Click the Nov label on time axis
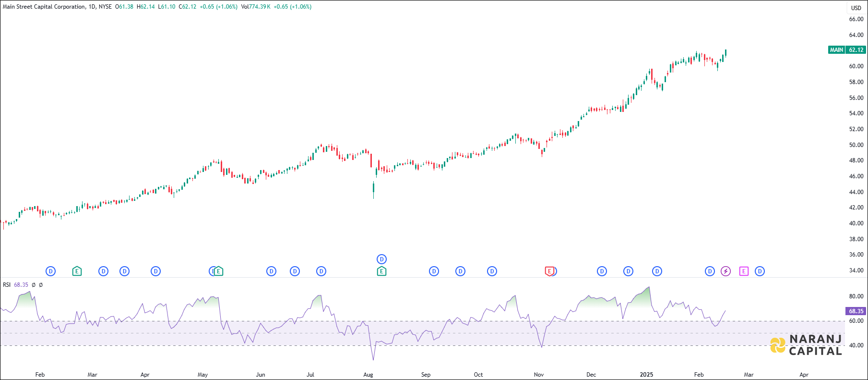The width and height of the screenshot is (868, 380). [539, 375]
